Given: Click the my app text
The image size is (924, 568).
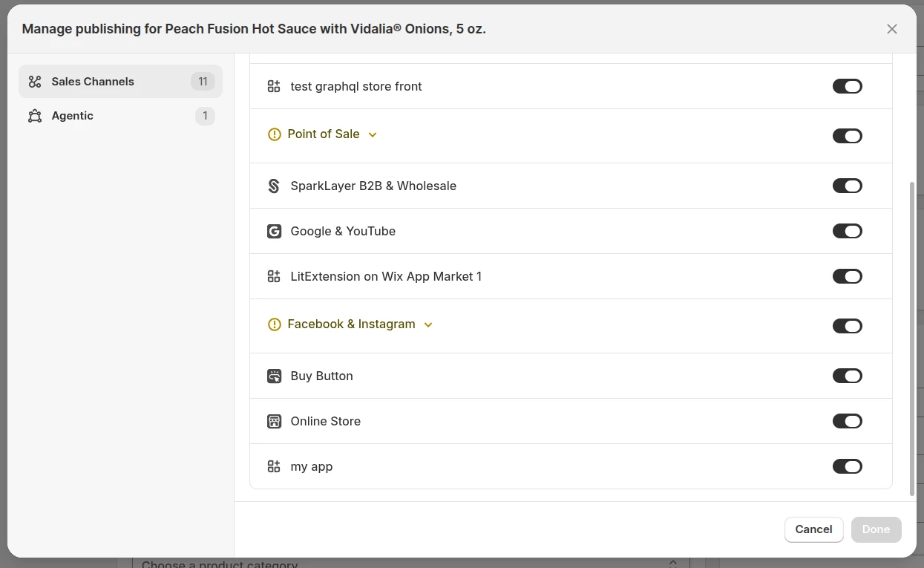Looking at the screenshot, I should point(312,466).
